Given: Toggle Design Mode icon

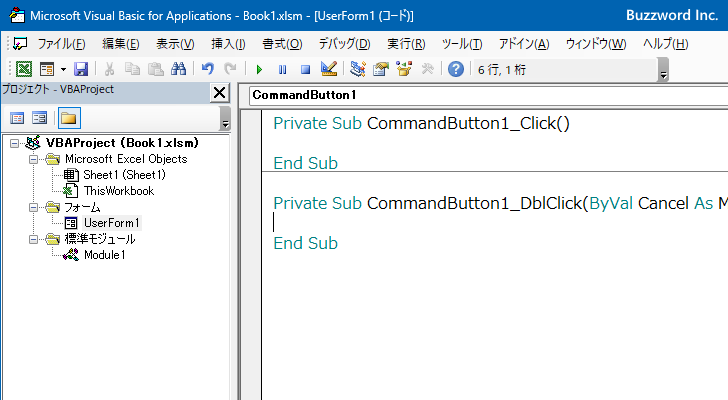Looking at the screenshot, I should pos(329,69).
